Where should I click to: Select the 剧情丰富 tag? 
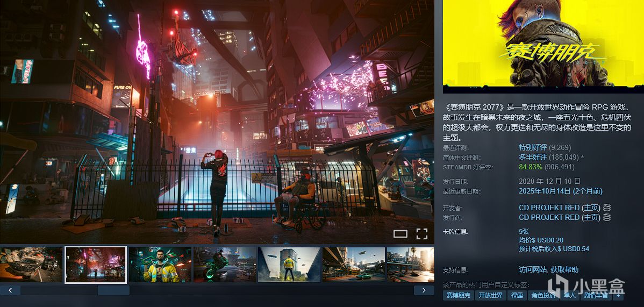coord(596,295)
